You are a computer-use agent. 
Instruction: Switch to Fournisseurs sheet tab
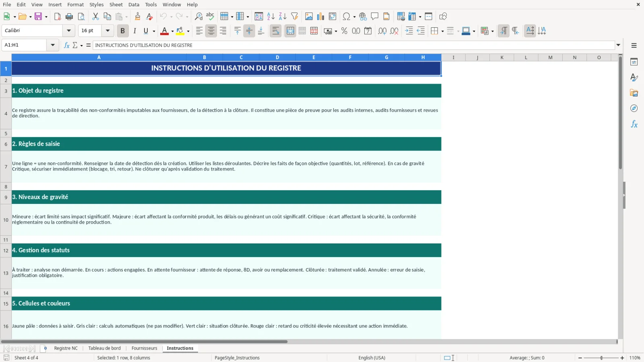144,348
